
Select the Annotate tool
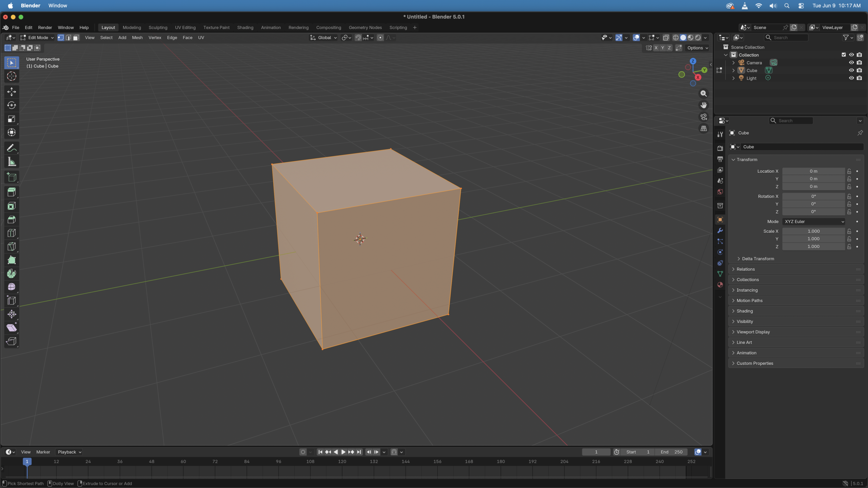coord(12,148)
